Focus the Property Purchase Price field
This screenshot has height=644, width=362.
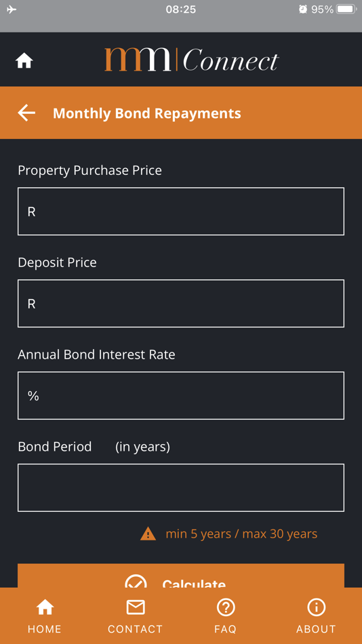181,211
